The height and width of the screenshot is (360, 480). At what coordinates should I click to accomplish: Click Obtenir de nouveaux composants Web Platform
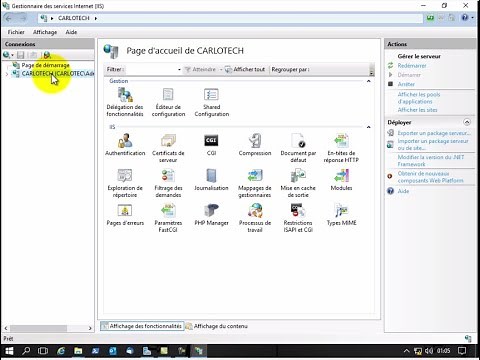431,177
